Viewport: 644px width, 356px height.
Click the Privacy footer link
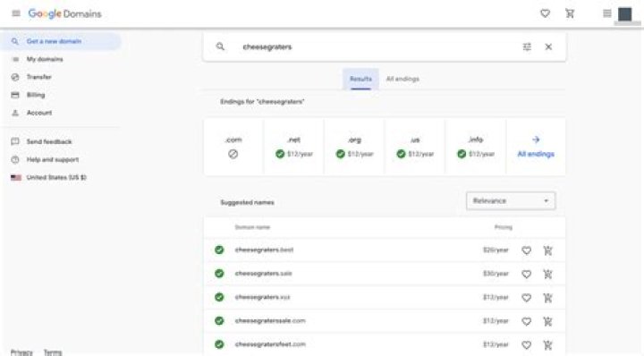[21, 352]
